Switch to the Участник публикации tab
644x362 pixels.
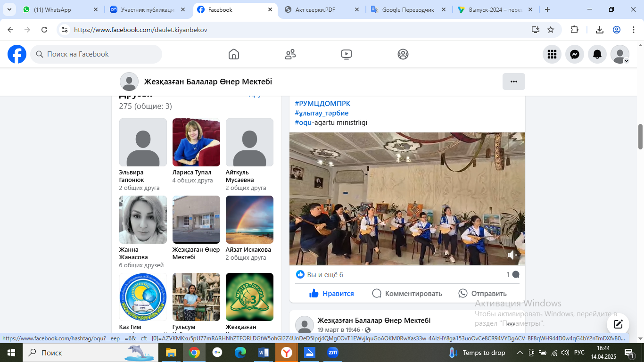click(148, 9)
